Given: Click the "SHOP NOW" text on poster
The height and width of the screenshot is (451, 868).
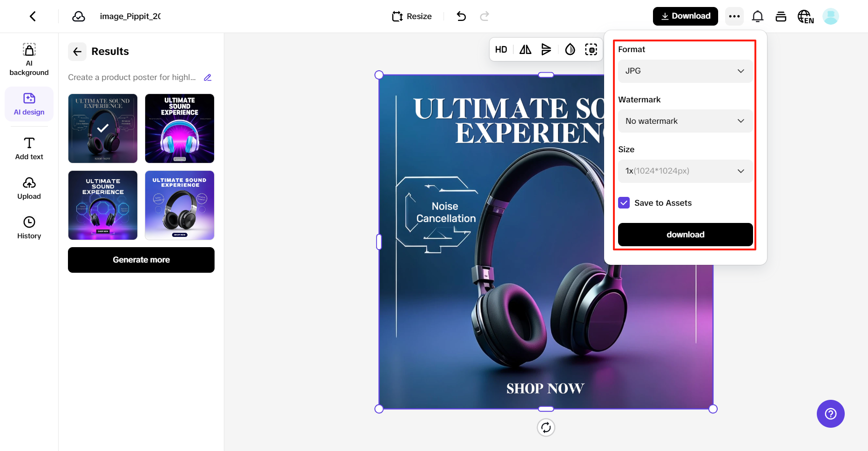Looking at the screenshot, I should point(545,389).
